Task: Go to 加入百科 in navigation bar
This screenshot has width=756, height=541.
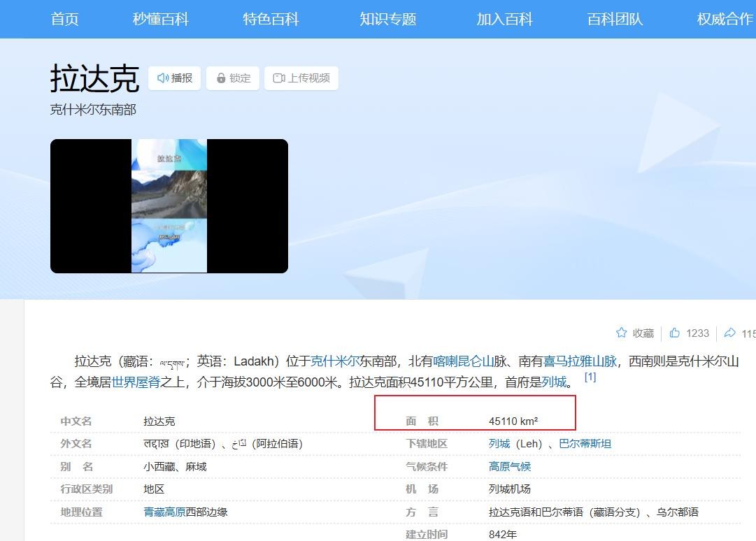Action: pos(504,19)
